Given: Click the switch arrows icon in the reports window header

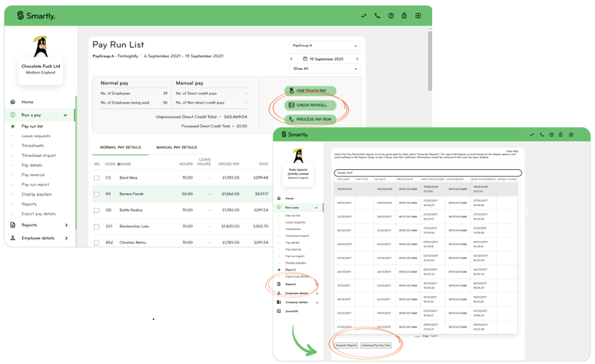Looking at the screenshot, I should coord(532,135).
